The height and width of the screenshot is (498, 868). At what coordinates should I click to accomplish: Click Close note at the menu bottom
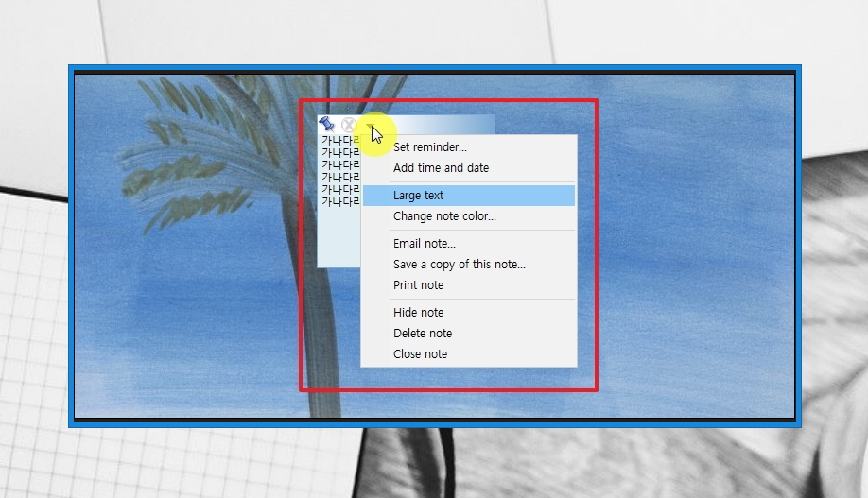469,354
